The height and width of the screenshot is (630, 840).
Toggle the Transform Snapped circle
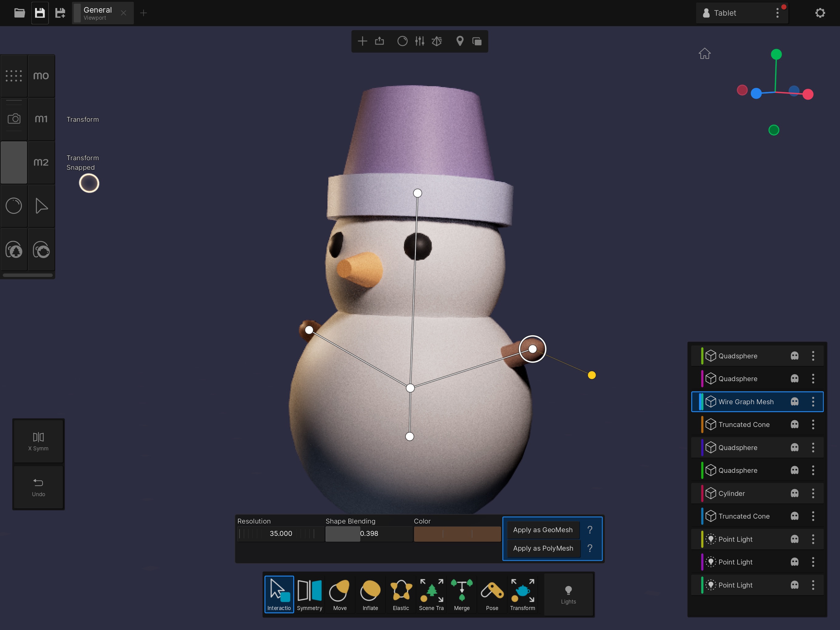(89, 183)
